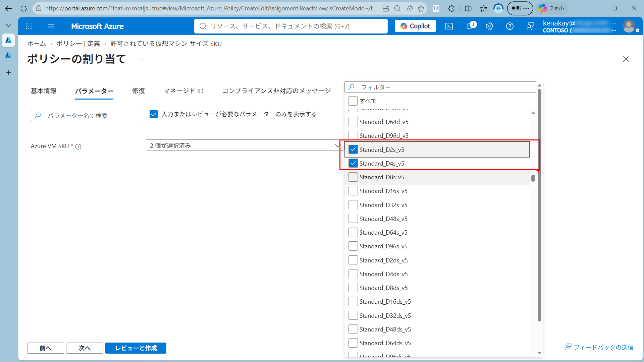Open the feedback icon in header
Screen dimensions: 644x362
(530, 26)
